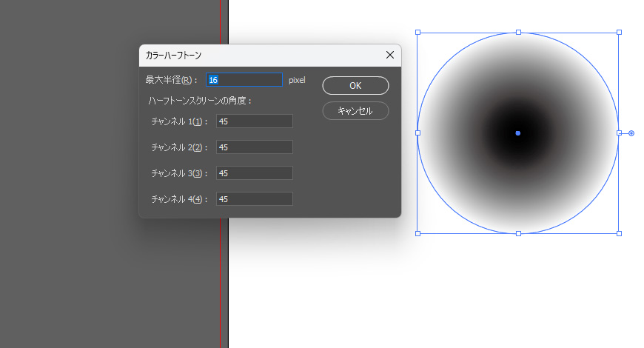Viewport: 644px width, 348px height.
Task: Click the top-center bounding box handle
Action: [x=518, y=33]
